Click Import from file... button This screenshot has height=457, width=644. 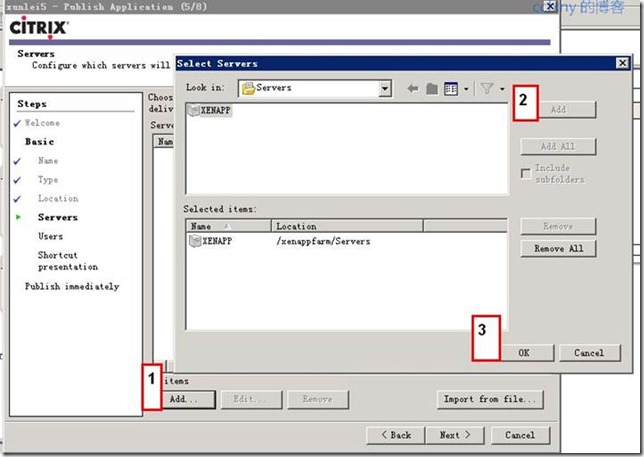490,399
